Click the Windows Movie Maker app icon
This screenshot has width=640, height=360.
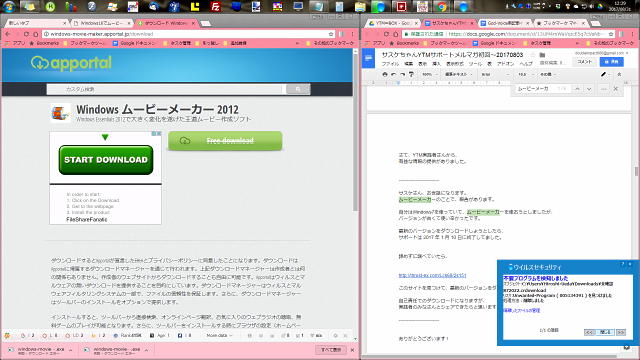60,113
